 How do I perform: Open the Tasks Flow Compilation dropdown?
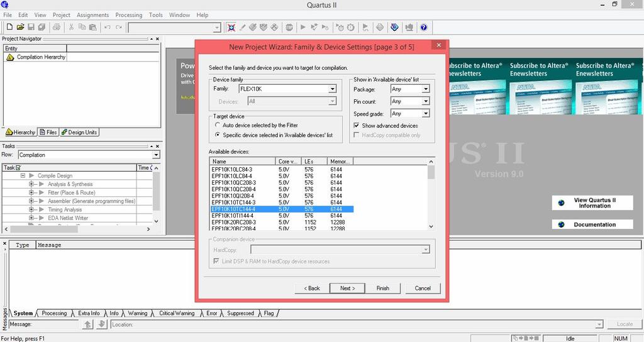coord(156,155)
